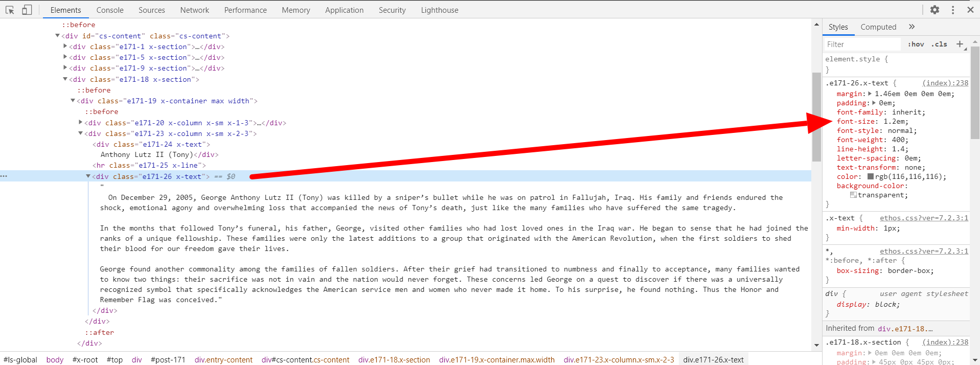Open the Performance tab
Screen dimensions: 980x365
(245, 10)
